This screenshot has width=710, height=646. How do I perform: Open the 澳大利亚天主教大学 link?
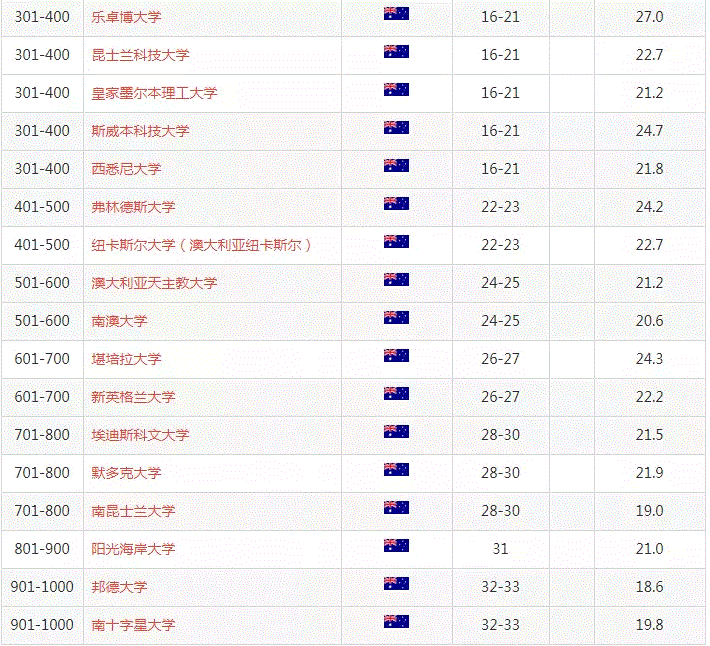[154, 283]
